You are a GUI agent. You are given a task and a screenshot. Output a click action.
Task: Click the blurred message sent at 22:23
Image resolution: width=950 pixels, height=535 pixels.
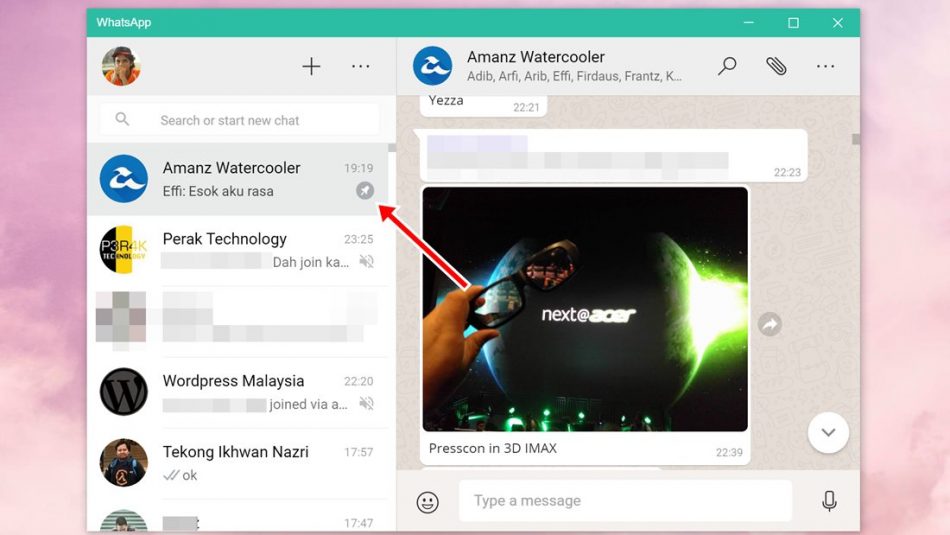pos(614,155)
